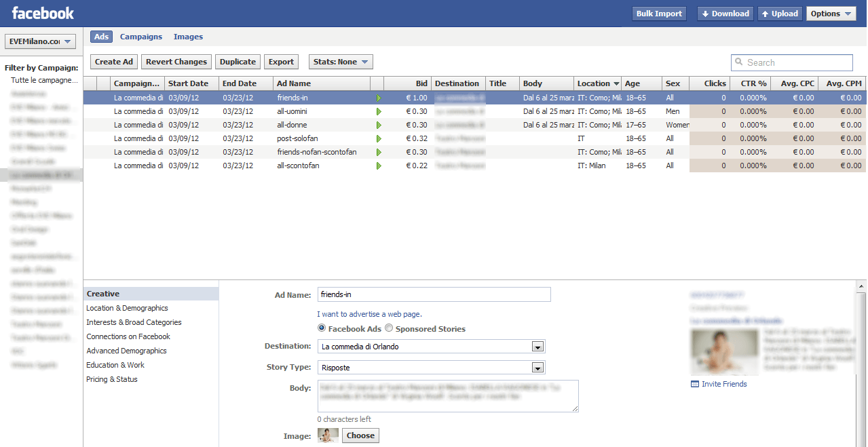Sort by the Age column header
The width and height of the screenshot is (868, 447).
(641, 83)
